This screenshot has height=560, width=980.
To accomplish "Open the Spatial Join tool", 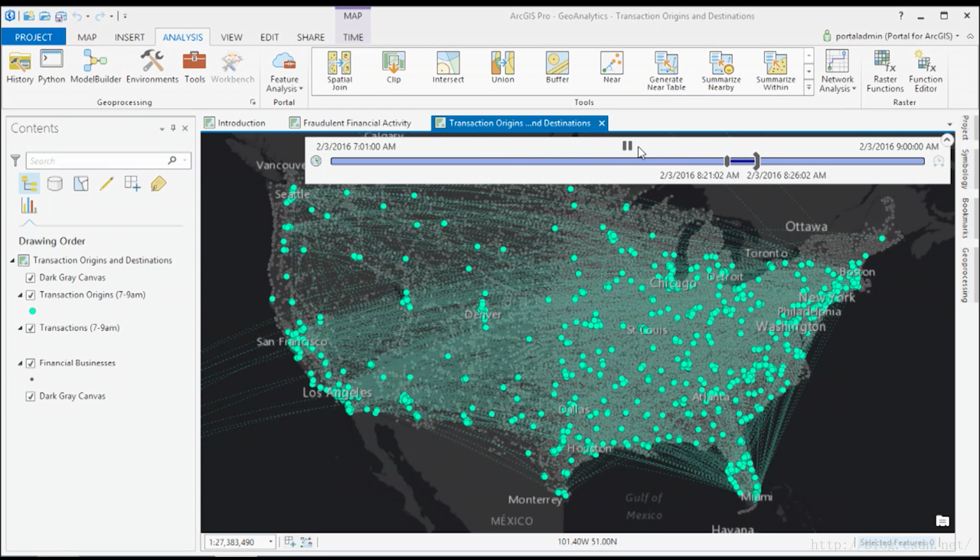I will [339, 70].
